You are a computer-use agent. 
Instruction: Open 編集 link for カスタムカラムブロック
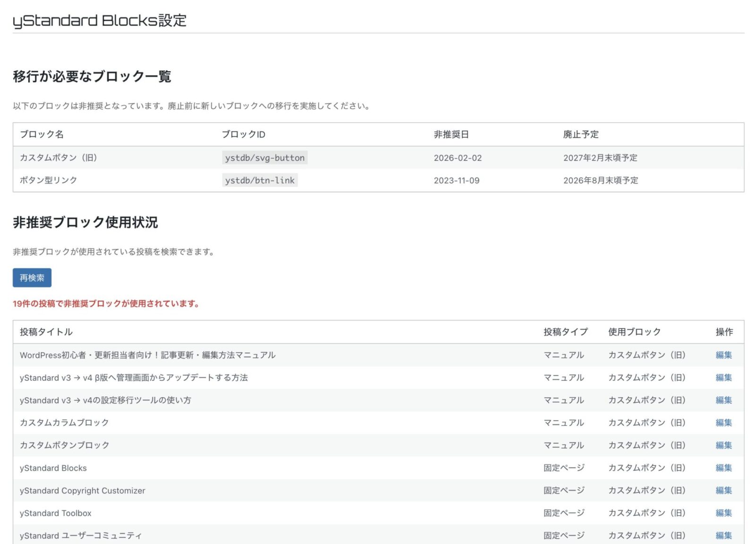pyautogui.click(x=723, y=423)
